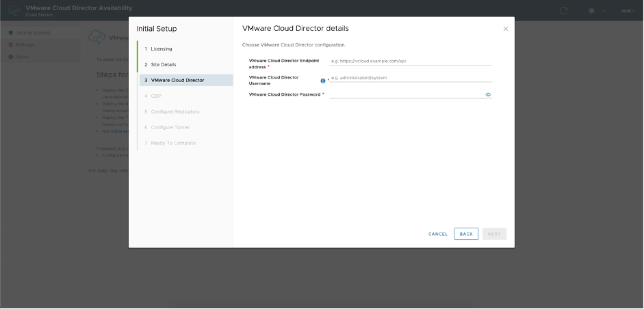The width and height of the screenshot is (644, 309).
Task: Click the Settings gear icon in sidebar
Action: 10,44
